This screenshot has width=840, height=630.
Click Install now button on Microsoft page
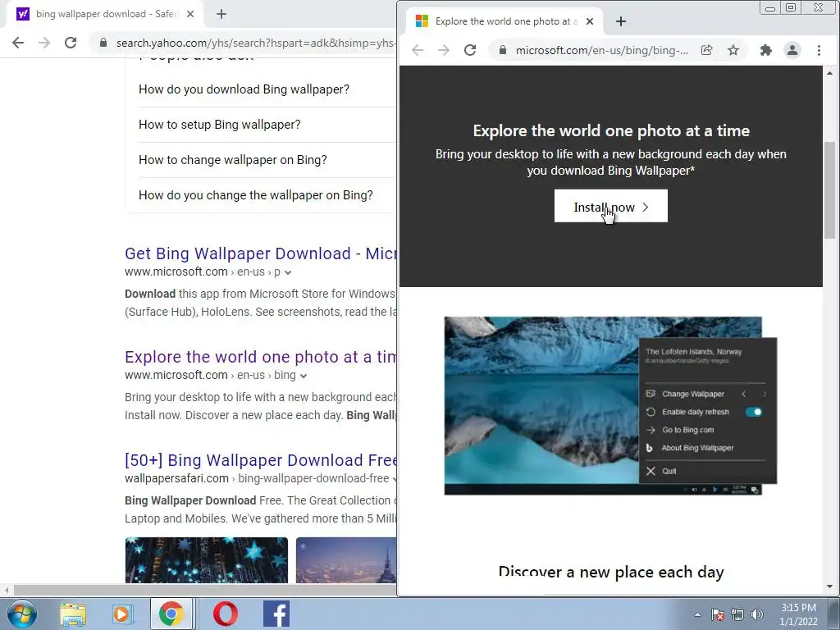click(610, 206)
